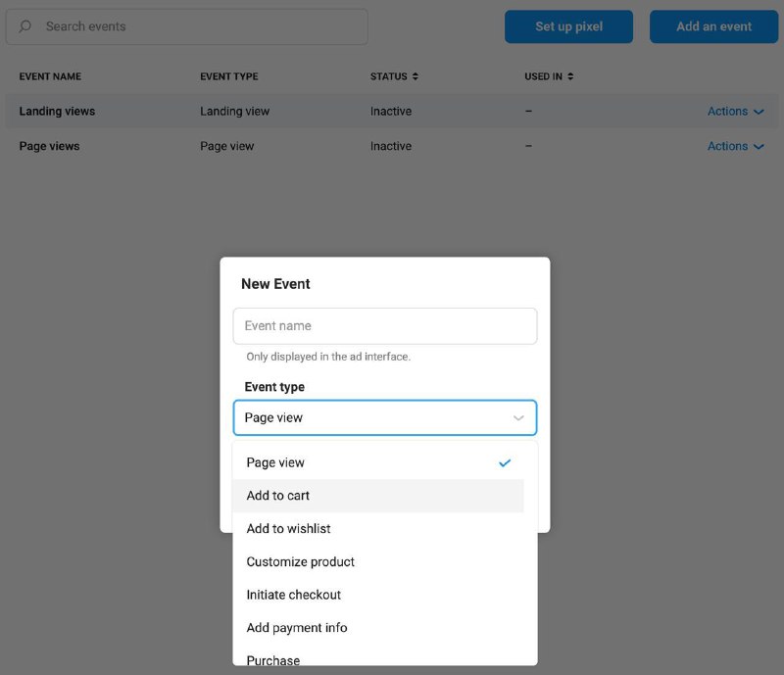Click the Set up pixel button
784x675 pixels.
click(568, 26)
